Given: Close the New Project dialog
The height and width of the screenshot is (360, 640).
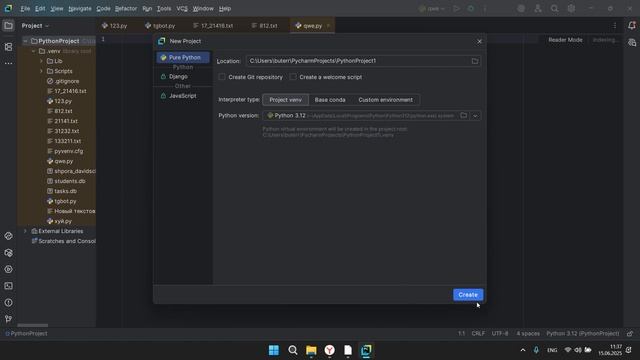Looking at the screenshot, I should (480, 41).
